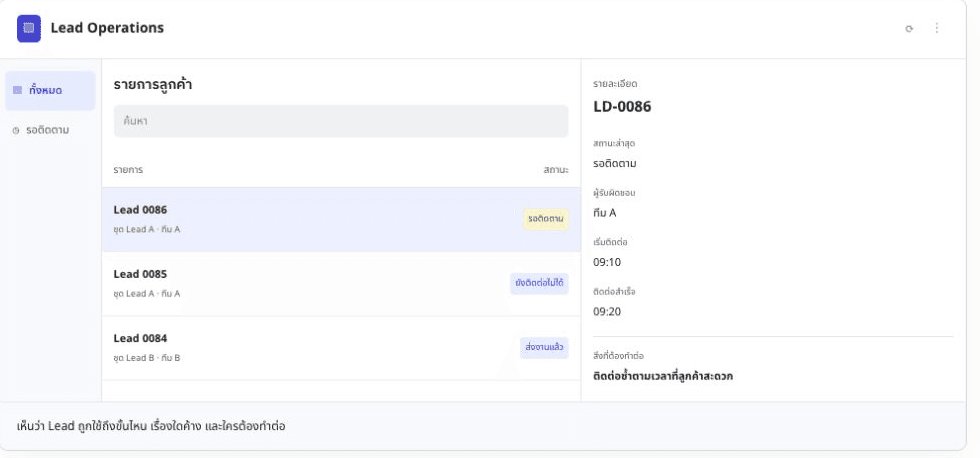Click the refresh icon in header
Viewport: 980px width, 458px height.
click(x=909, y=29)
